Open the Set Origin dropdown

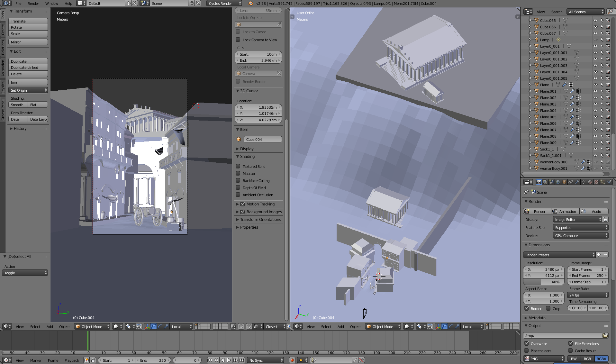coord(28,90)
